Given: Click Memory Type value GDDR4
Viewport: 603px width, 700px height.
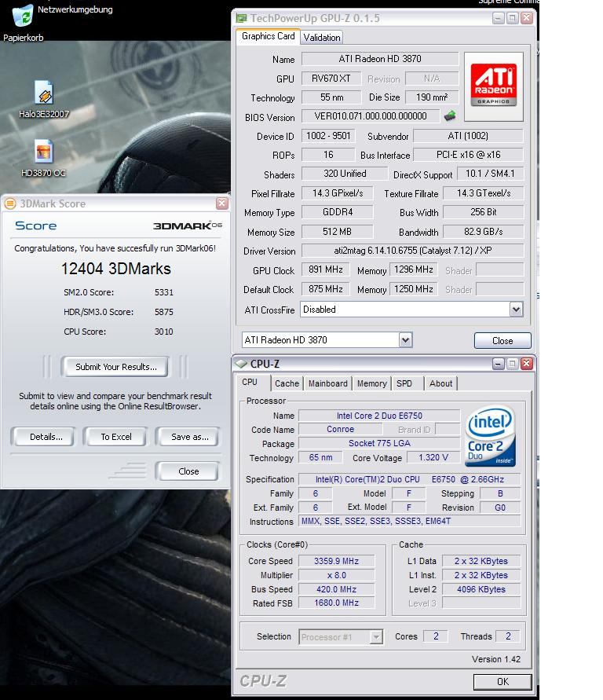Looking at the screenshot, I should pyautogui.click(x=338, y=212).
